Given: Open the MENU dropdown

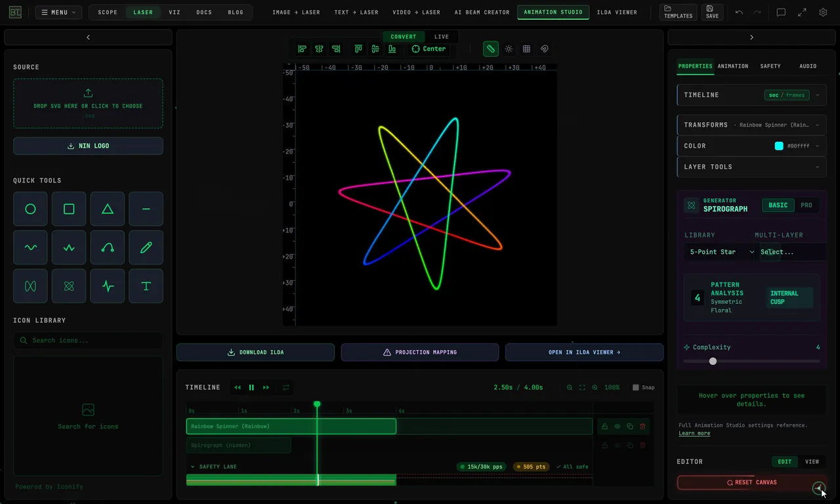Looking at the screenshot, I should pos(59,12).
